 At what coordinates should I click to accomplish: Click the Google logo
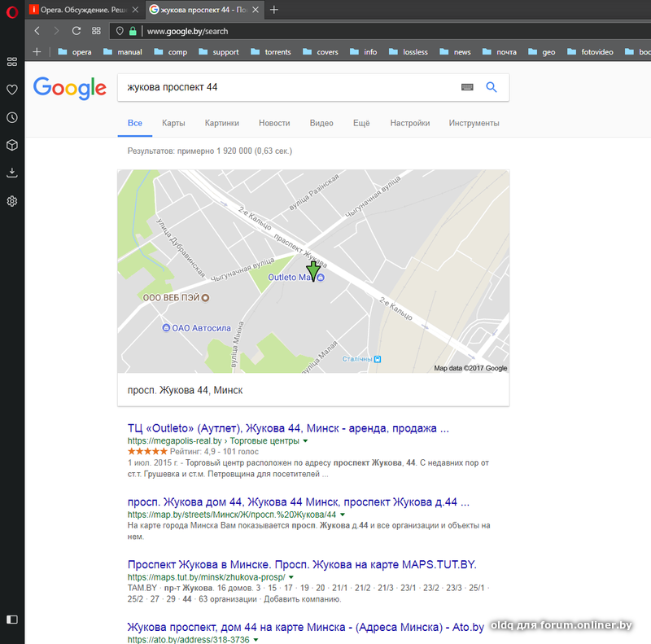[70, 88]
